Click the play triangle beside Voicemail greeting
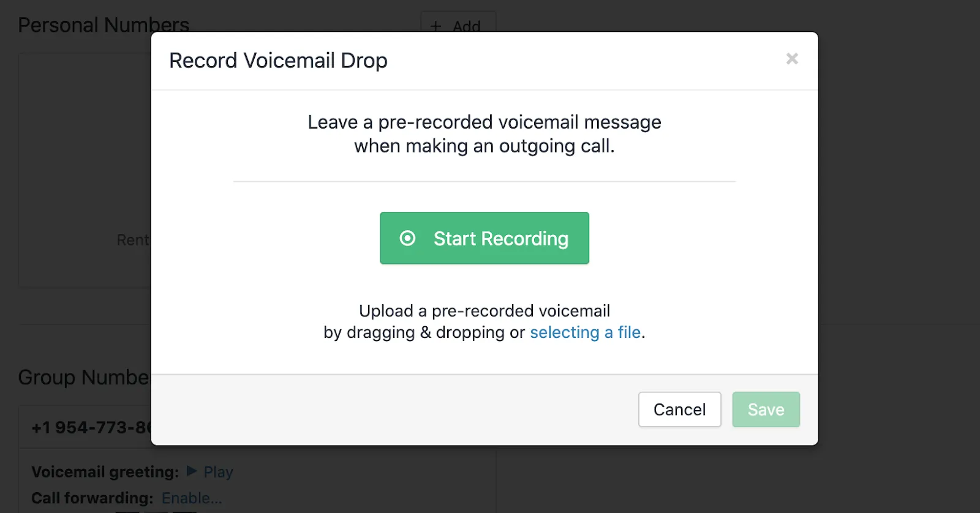 (x=190, y=471)
